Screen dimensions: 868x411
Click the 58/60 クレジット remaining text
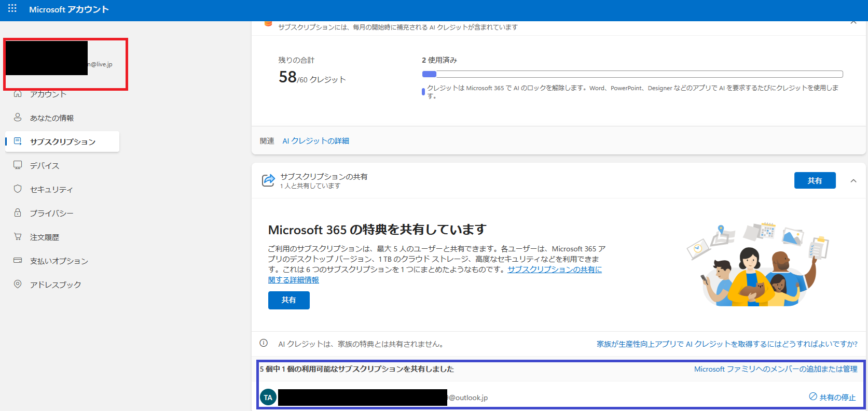pos(312,78)
